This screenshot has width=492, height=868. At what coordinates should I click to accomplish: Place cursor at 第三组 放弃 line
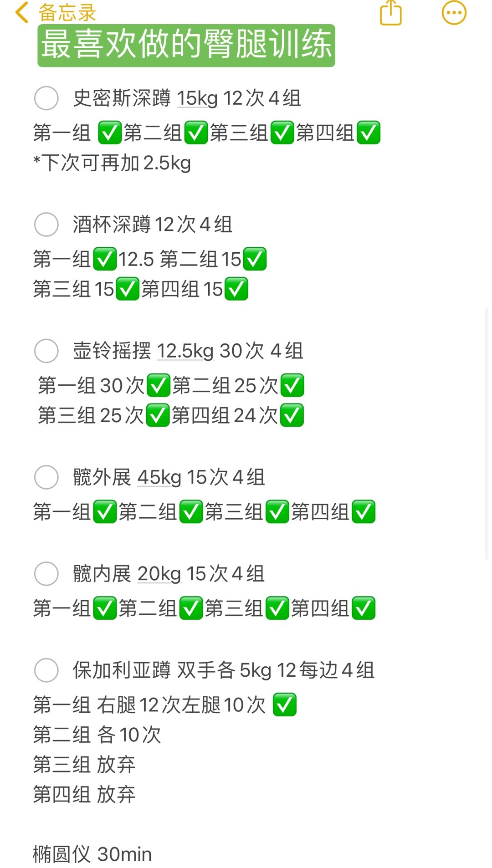84,765
